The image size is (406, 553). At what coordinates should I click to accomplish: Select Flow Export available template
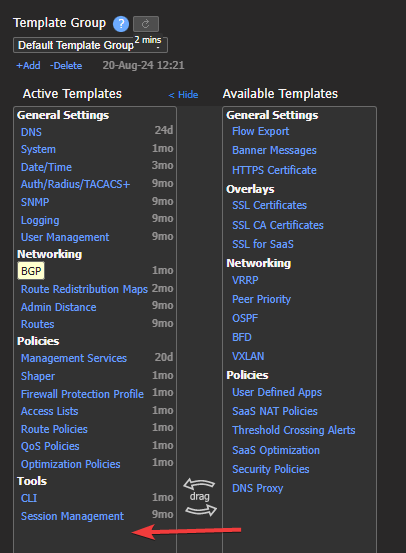pos(260,131)
